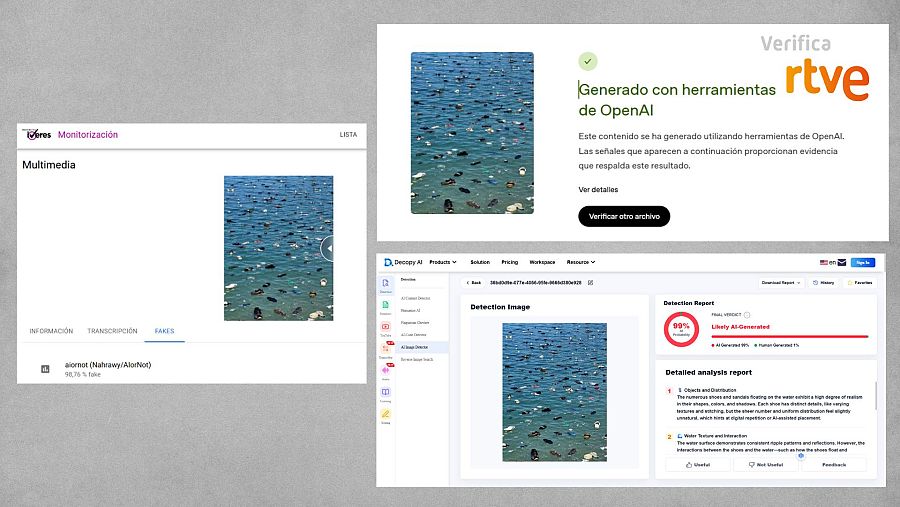Click the Feedback button
Image resolution: width=900 pixels, height=507 pixels.
point(833,465)
